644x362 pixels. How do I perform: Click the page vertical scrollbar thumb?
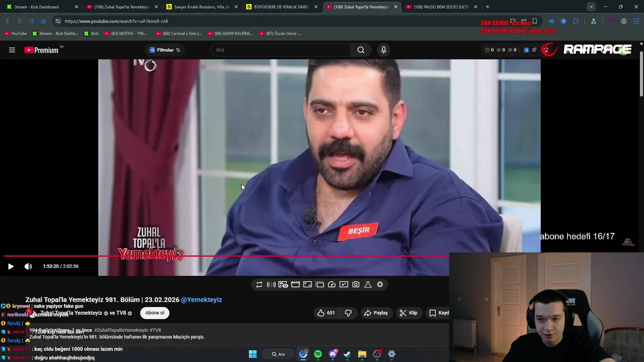tap(641, 74)
